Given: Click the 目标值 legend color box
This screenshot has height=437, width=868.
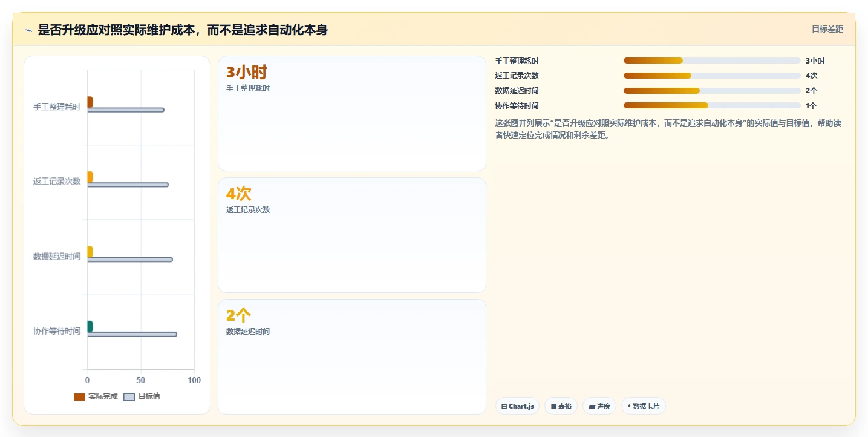Looking at the screenshot, I should (x=129, y=397).
